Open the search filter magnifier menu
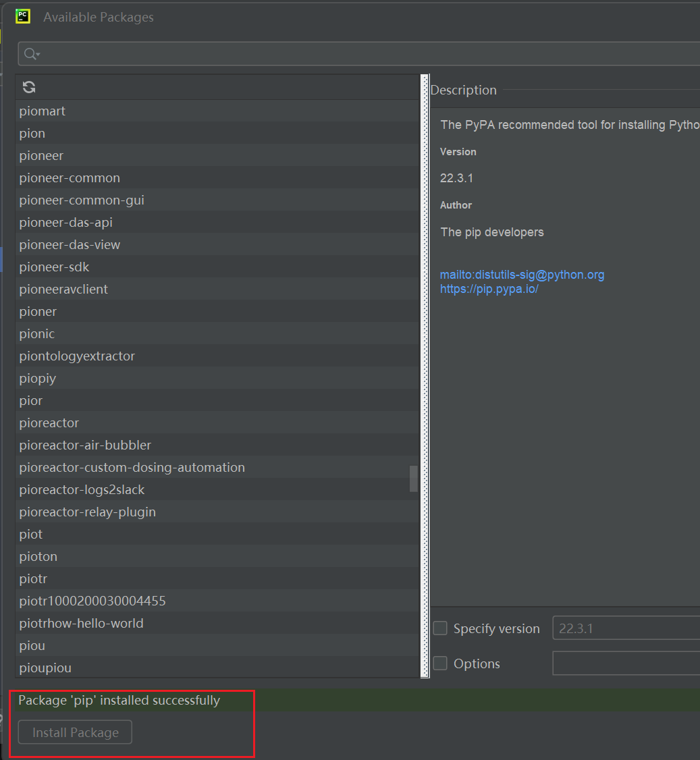Viewport: 700px width, 760px height. tap(30, 53)
